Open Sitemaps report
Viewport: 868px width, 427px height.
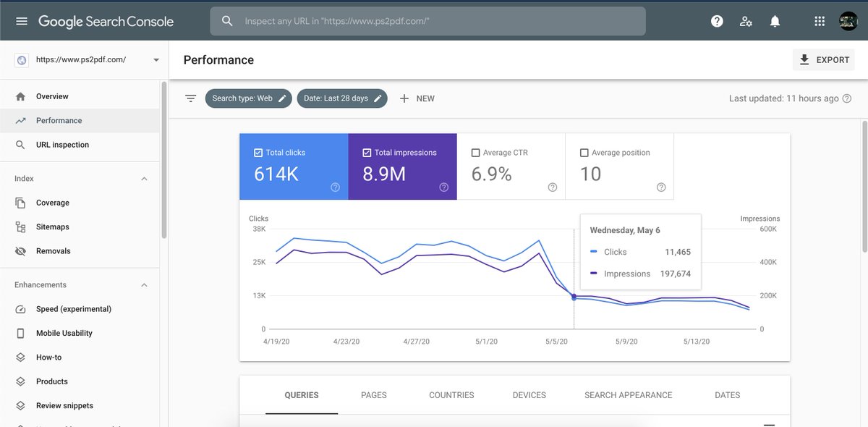tap(80, 227)
